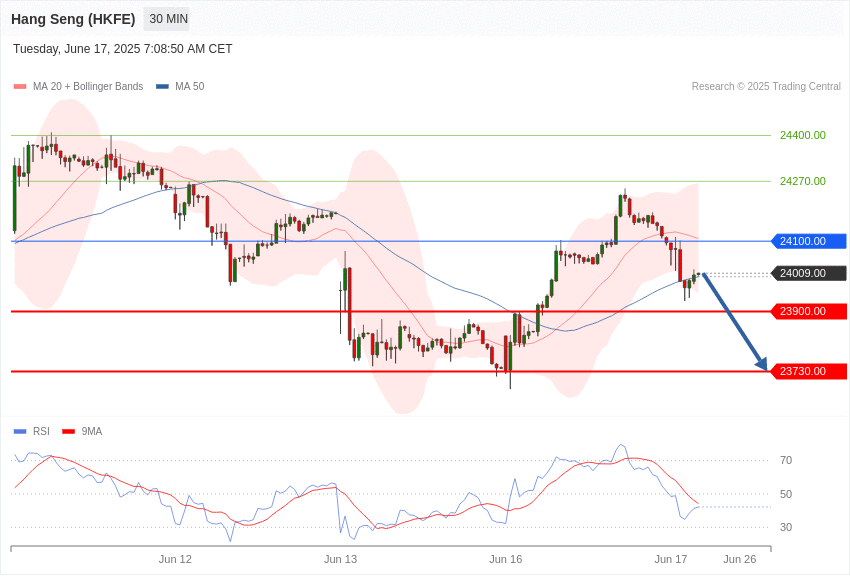Click the RSI legend color swatch
This screenshot has height=576, width=850.
click(20, 431)
